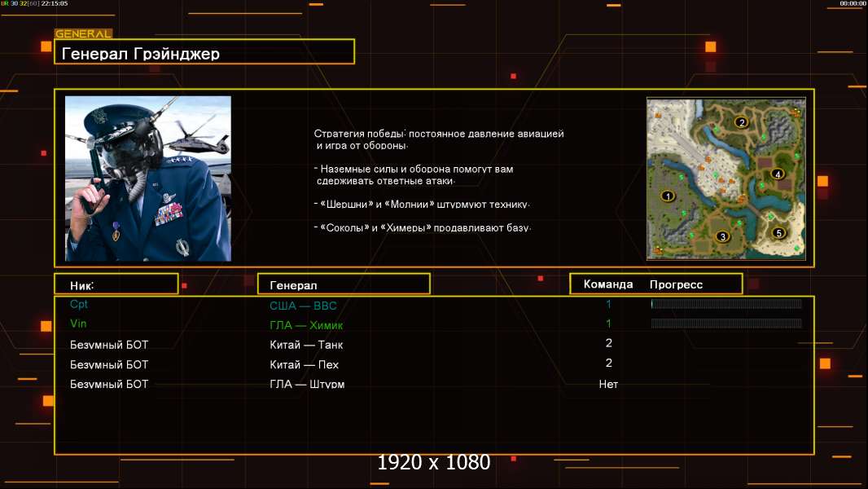Click 'Безумный БОТ' in the Китай — Пех row
The width and height of the screenshot is (868, 489).
(109, 365)
